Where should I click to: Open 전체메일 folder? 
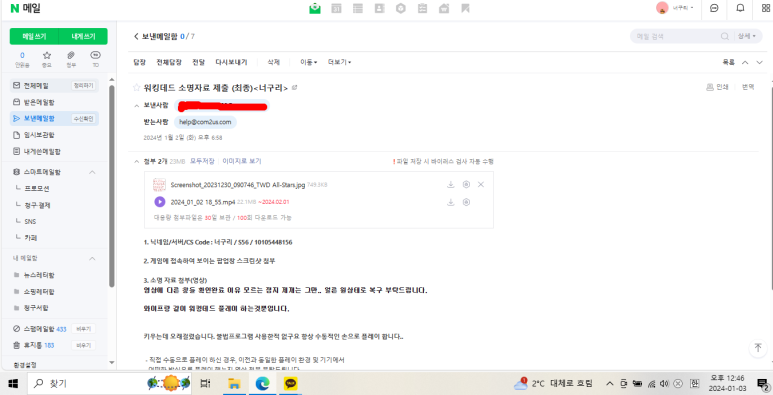tap(36, 86)
